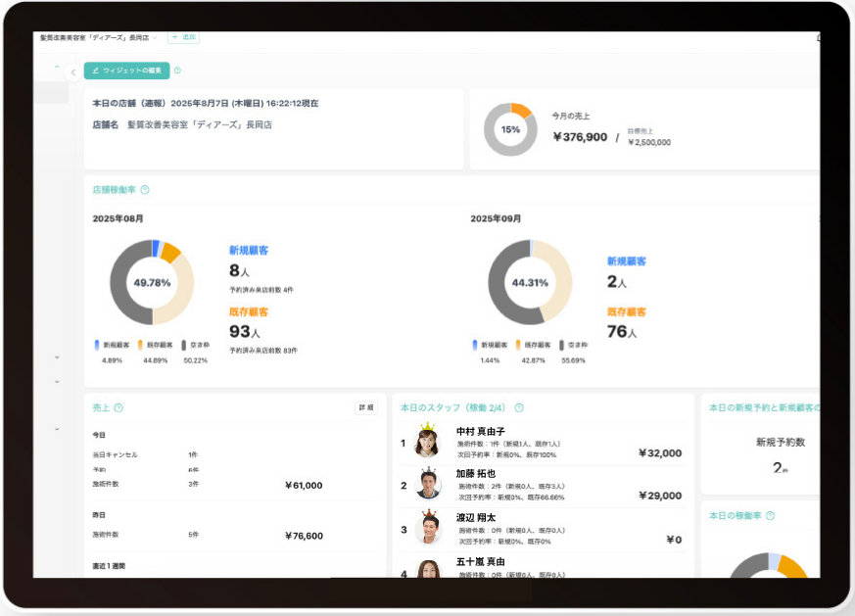Click help icon beside 売上 heading

coord(119,407)
